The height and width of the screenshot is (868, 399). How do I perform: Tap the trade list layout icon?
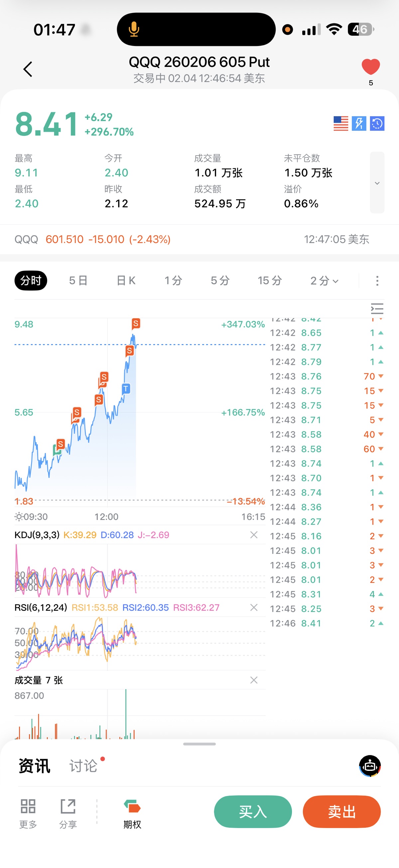[x=377, y=309]
